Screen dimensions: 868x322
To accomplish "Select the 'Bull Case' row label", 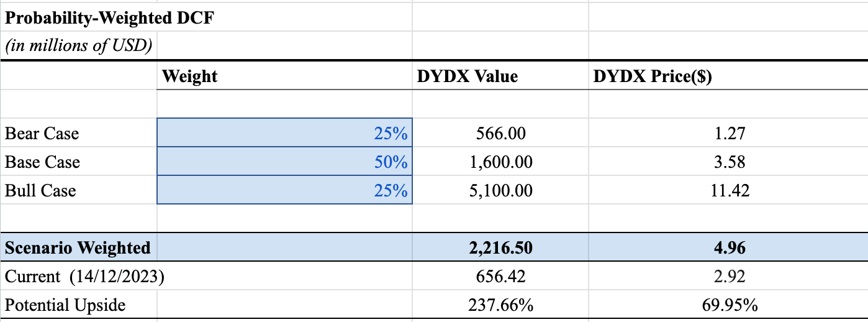I will [40, 190].
